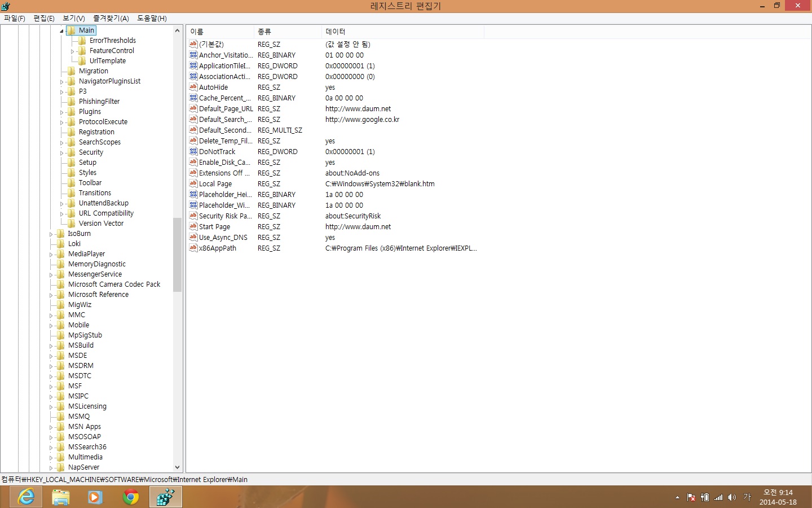Click the volume speaker tray icon
The image size is (812, 508).
(732, 497)
